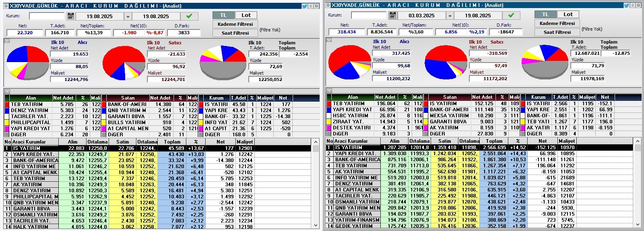The width and height of the screenshot is (644, 231).
Task: Sort by Satim column, 19.08.2025-start window
Action: (x=123, y=142)
